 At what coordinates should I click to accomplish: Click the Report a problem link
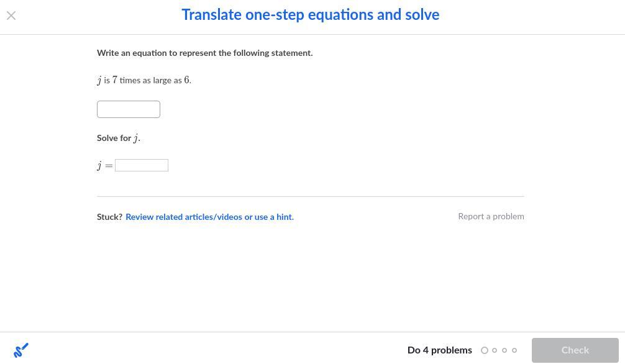tap(491, 216)
